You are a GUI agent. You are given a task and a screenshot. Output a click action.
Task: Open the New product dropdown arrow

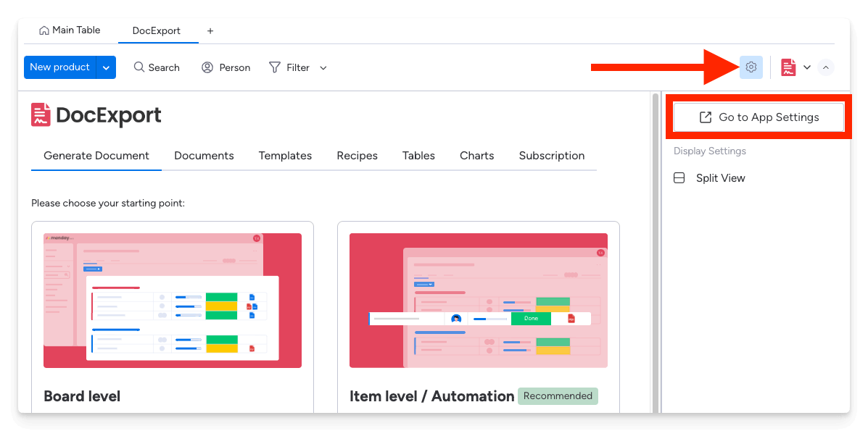107,67
